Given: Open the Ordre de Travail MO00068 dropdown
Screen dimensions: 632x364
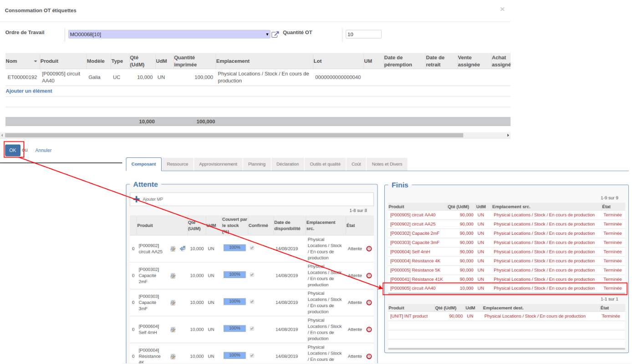Looking at the screenshot, I should [x=169, y=35].
